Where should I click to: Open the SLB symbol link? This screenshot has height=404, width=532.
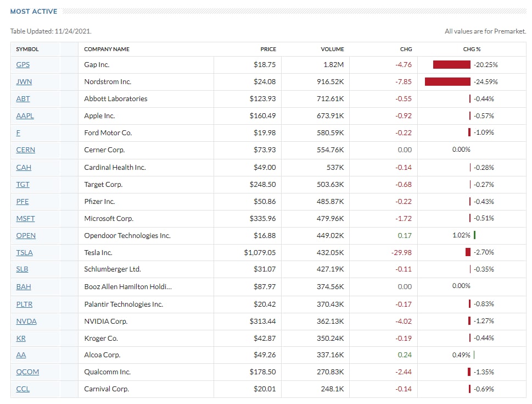22,269
